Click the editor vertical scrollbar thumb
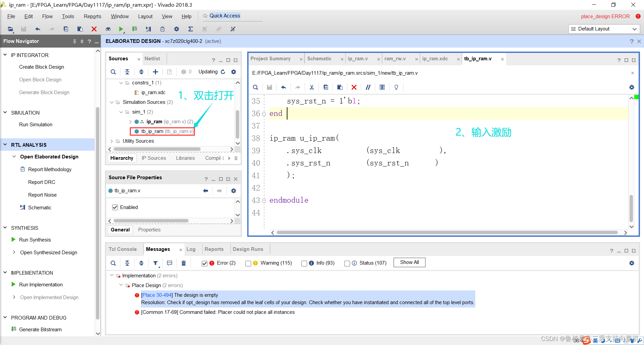The image size is (644, 345). click(x=631, y=208)
